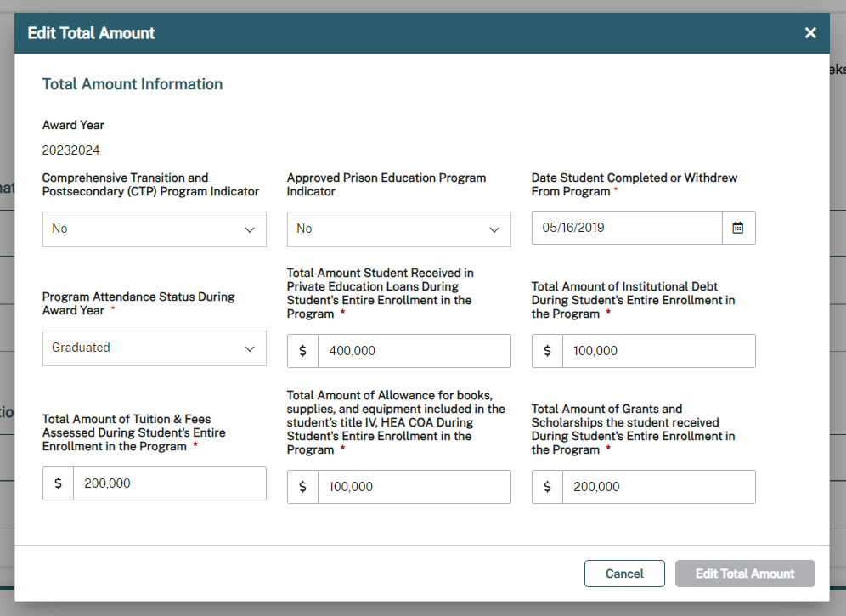The width and height of the screenshot is (846, 616).
Task: Expand the CTP Program Indicator dropdown
Action: click(x=154, y=229)
